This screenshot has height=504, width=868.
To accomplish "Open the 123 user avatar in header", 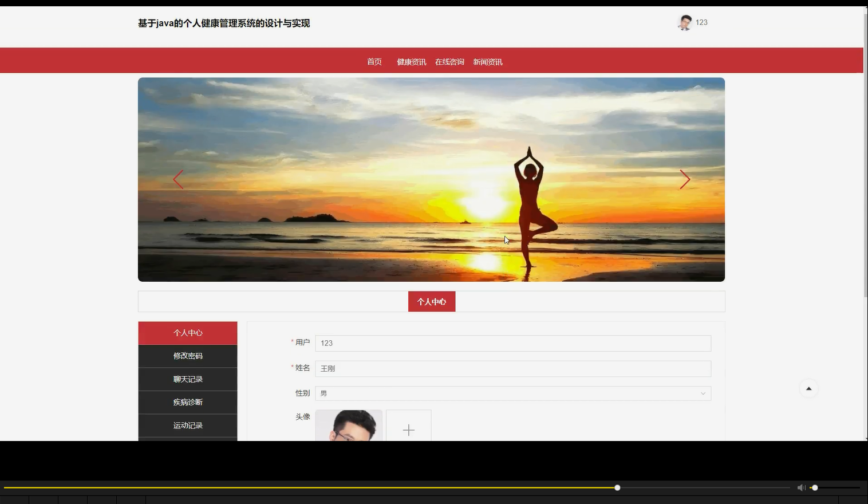I will tap(685, 22).
